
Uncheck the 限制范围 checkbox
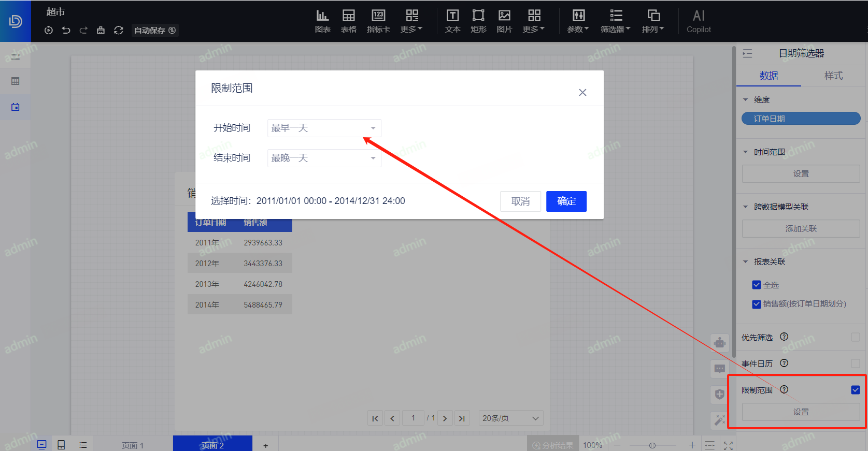coord(855,390)
